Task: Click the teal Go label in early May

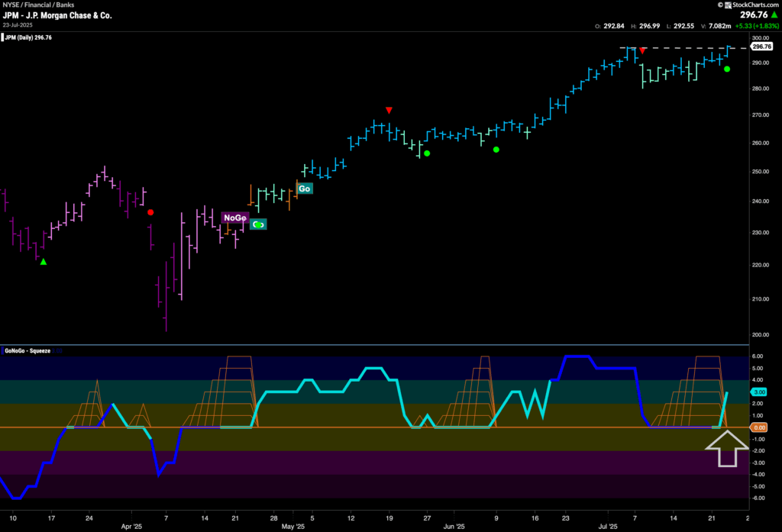Action: 305,189
